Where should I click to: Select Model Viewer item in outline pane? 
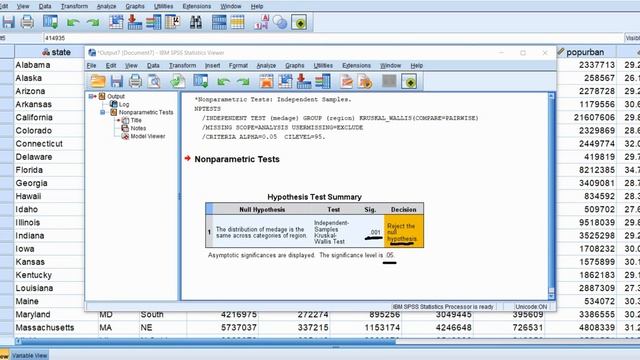[x=148, y=136]
